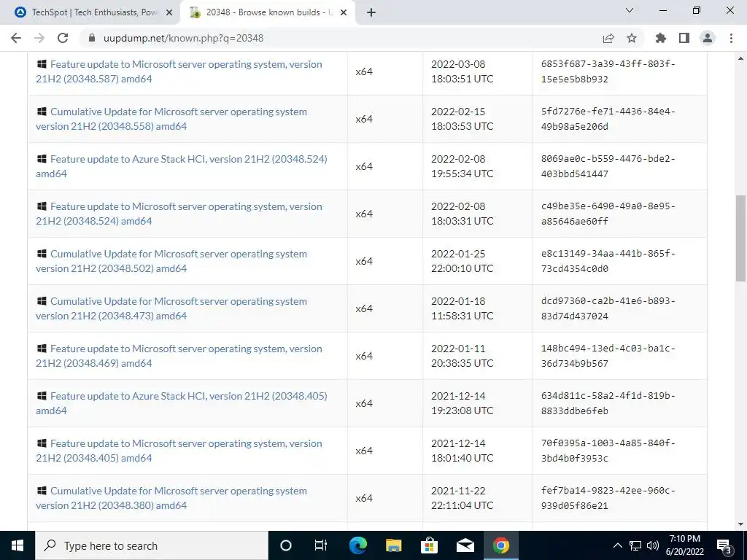Select UUID fef7ba14-9823-42ee-960c-939d05f86e21
Viewport: 747px width, 560px height.
coord(608,498)
